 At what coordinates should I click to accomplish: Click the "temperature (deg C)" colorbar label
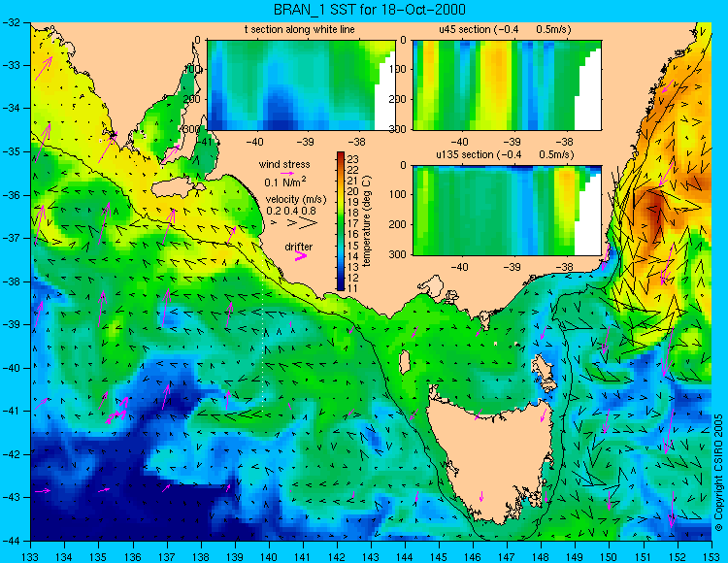[367, 221]
